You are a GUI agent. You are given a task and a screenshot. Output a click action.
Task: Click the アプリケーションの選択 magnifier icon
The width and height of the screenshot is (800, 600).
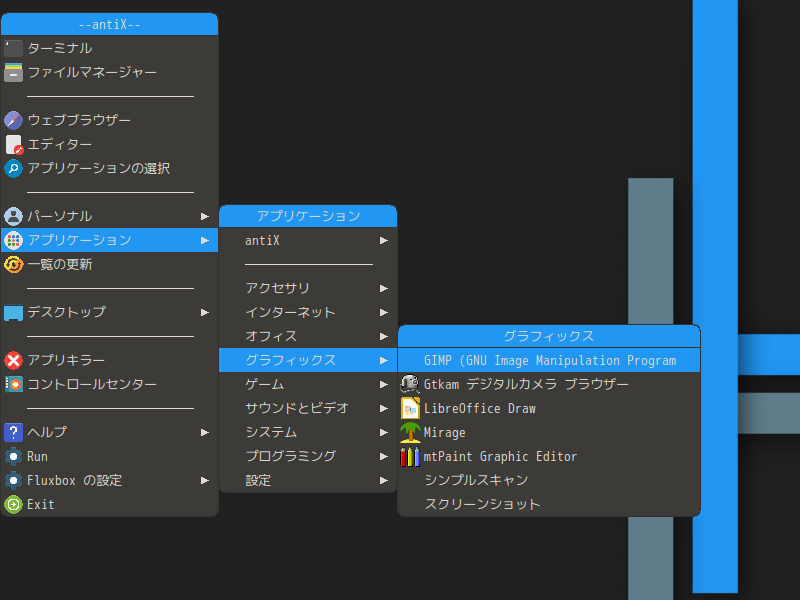(13, 168)
